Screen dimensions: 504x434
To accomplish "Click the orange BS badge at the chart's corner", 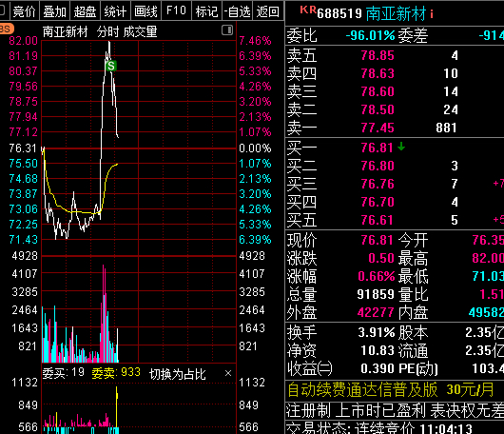I will click(x=7, y=29).
